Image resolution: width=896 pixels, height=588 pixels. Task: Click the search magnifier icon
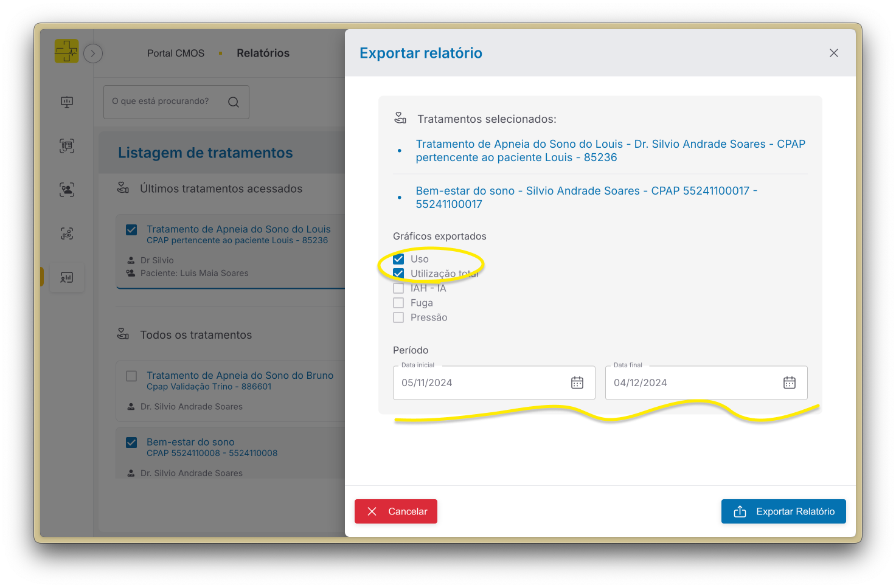tap(234, 102)
